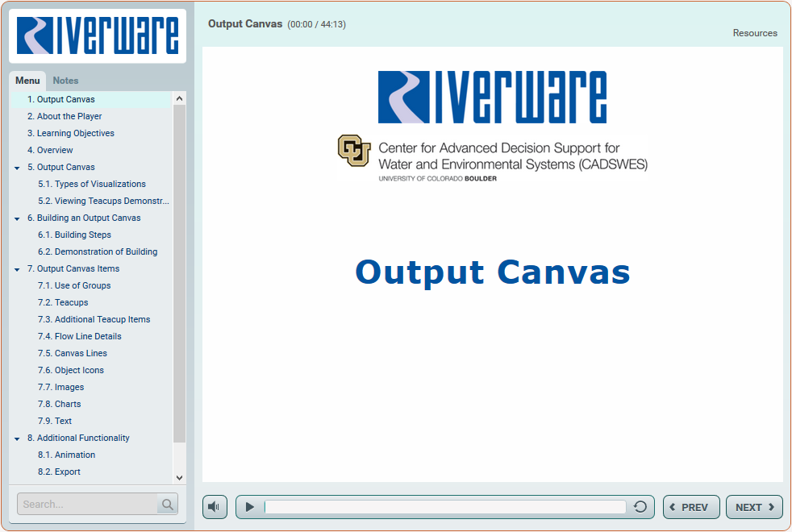Screen dimensions: 792x532
Task: Select the Menu tab
Action: [27, 81]
